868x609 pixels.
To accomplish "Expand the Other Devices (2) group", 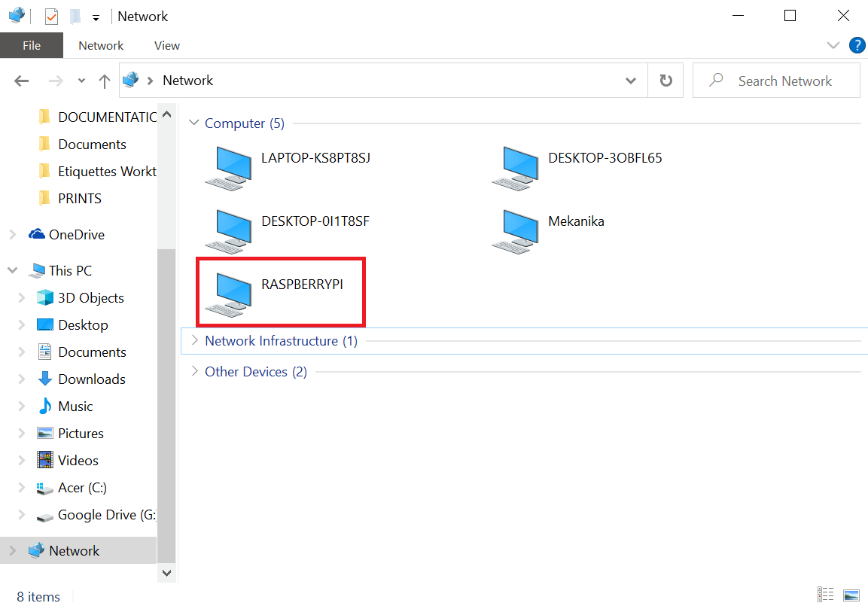I will coord(195,371).
